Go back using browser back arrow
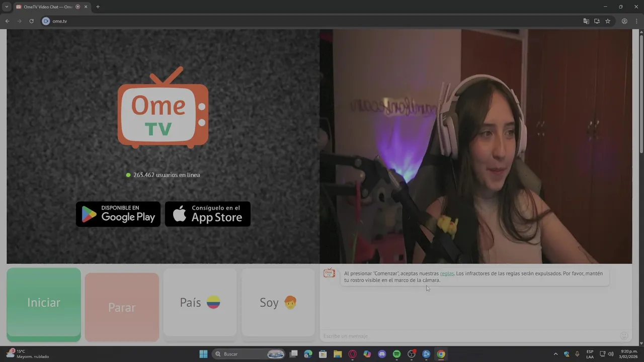The width and height of the screenshot is (644, 362). coord(7,21)
